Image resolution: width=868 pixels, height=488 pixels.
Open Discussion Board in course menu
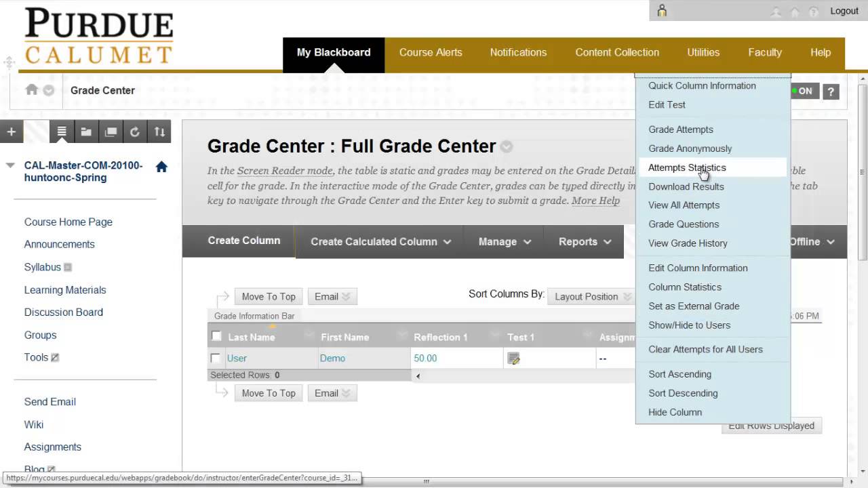click(x=64, y=312)
